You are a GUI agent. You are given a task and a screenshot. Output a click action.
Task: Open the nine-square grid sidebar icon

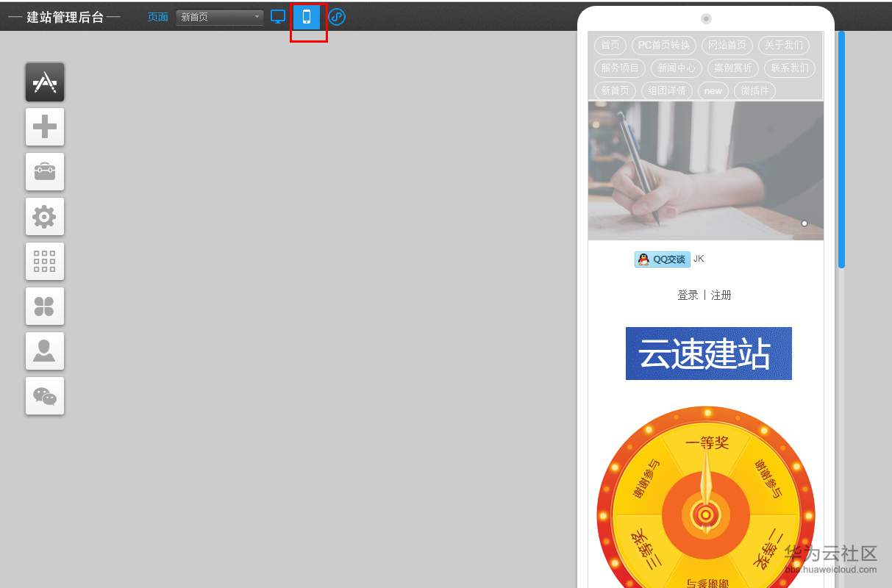[x=45, y=262]
